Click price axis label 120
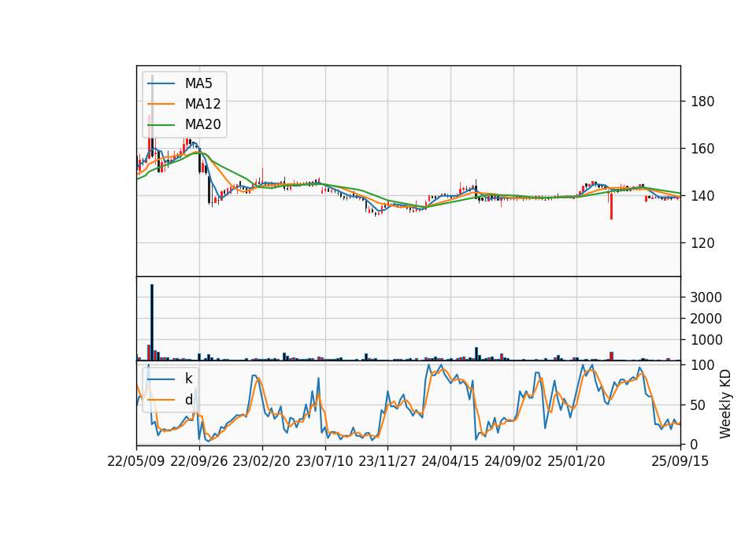The image size is (756, 543). [x=702, y=243]
